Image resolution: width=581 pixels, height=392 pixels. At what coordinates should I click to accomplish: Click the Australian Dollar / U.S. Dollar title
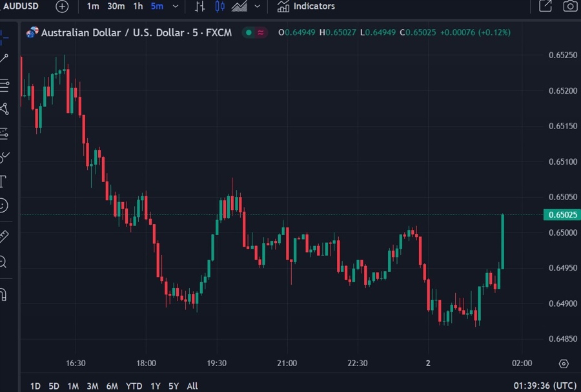(136, 32)
